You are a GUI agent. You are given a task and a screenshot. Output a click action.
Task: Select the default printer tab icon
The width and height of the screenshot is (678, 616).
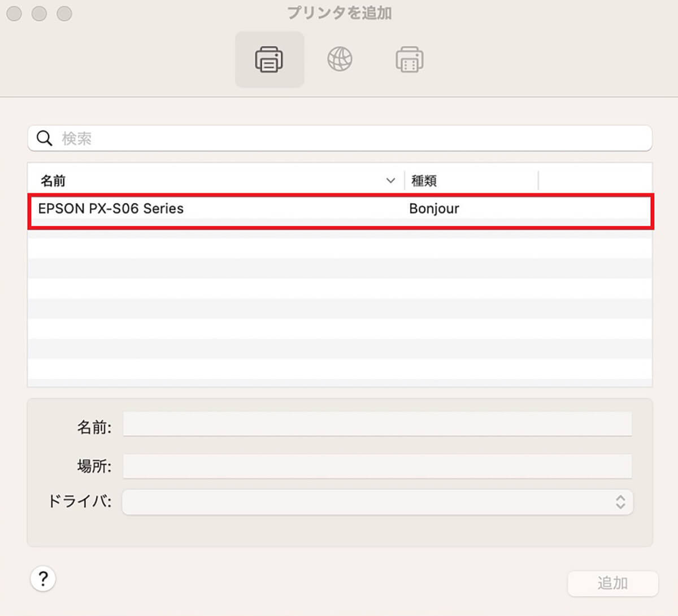click(270, 59)
